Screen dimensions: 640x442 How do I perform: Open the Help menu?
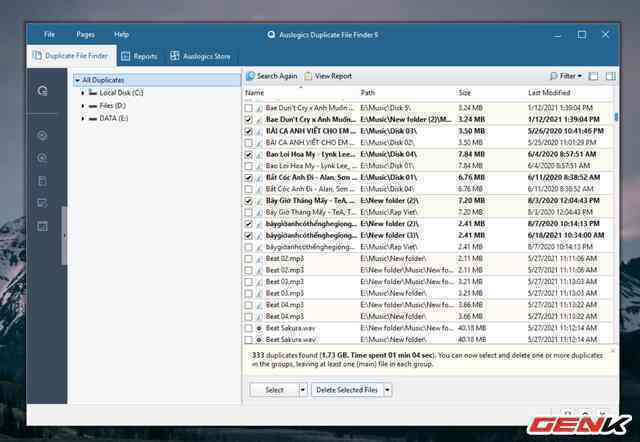pos(121,35)
